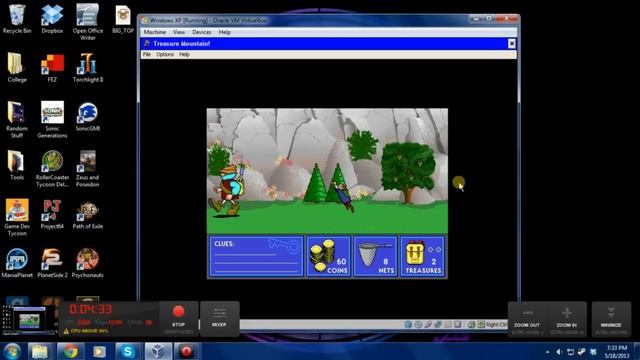
Task: Open the BIG_TOP desktop file
Action: coord(123,19)
